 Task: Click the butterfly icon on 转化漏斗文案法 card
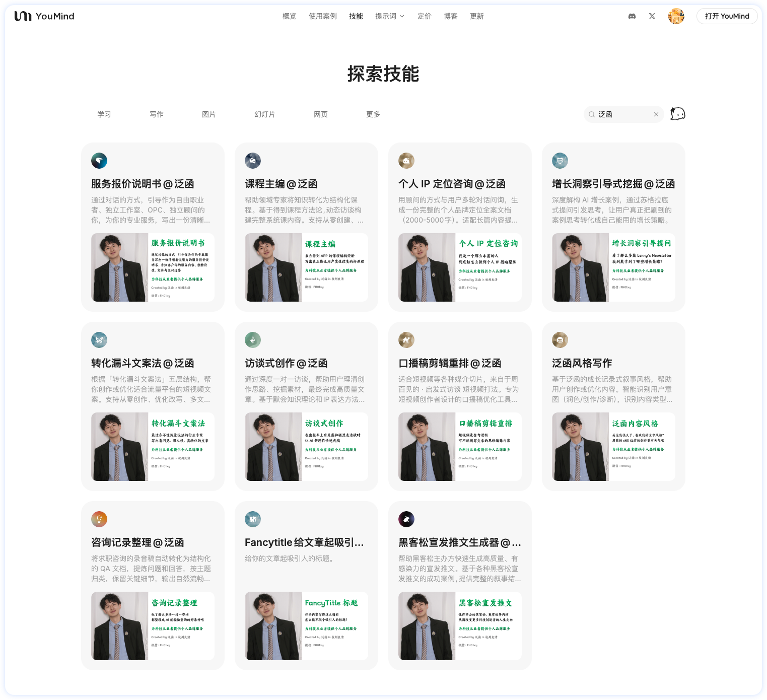(99, 340)
